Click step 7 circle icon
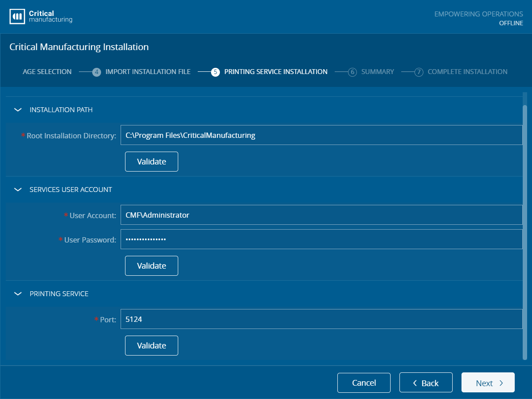Screen dimensions: 532x399 (419, 72)
